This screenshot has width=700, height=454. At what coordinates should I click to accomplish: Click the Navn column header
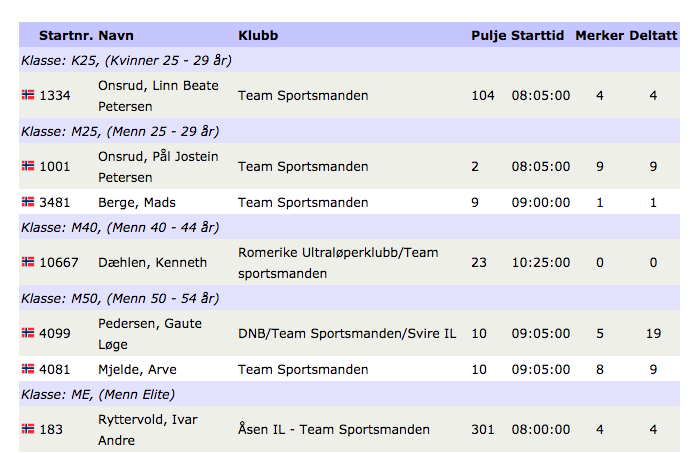[116, 35]
